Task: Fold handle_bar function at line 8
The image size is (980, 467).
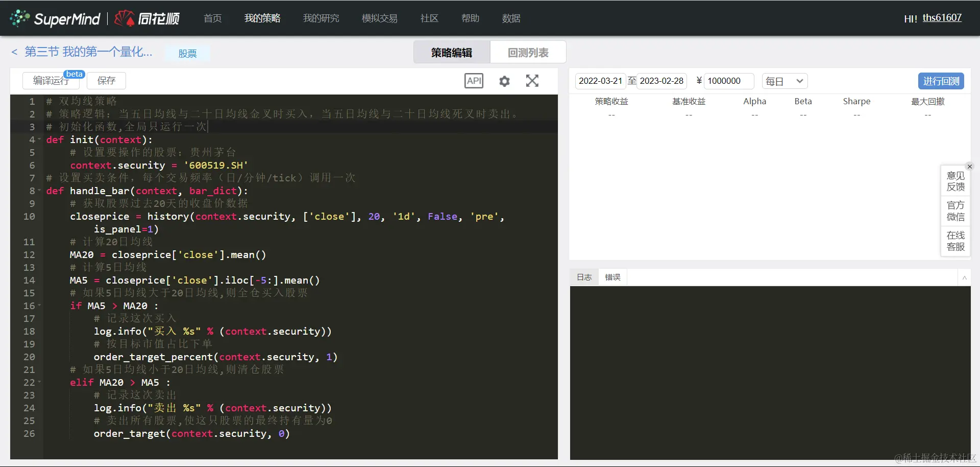Action: pyautogui.click(x=39, y=191)
